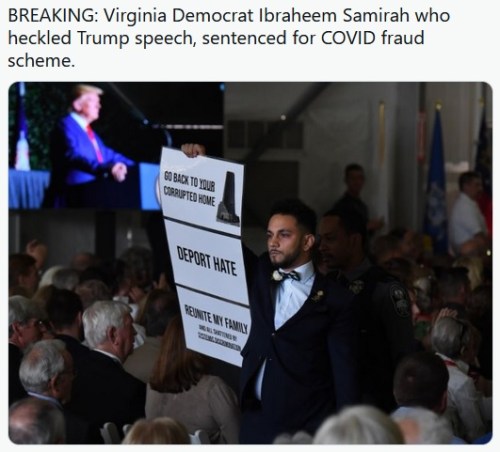The height and width of the screenshot is (452, 500).
Task: Open the attached photo in the post
Action: pyautogui.click(x=250, y=263)
